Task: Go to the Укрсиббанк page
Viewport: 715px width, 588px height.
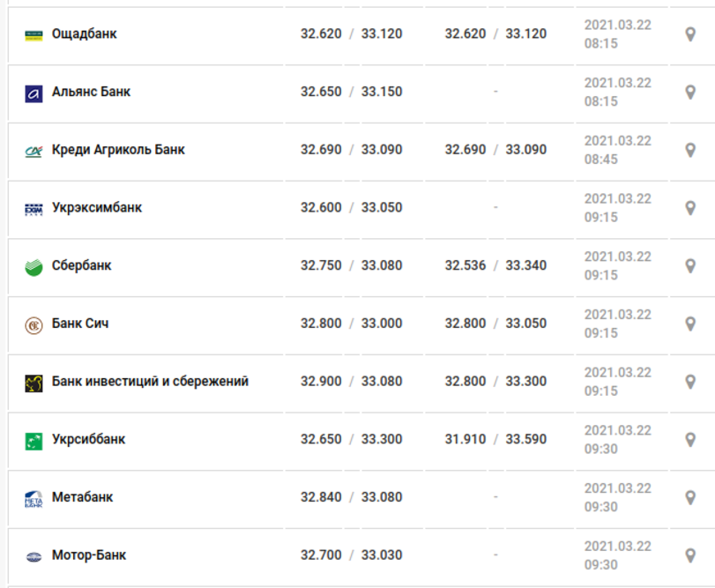Action: [x=88, y=439]
